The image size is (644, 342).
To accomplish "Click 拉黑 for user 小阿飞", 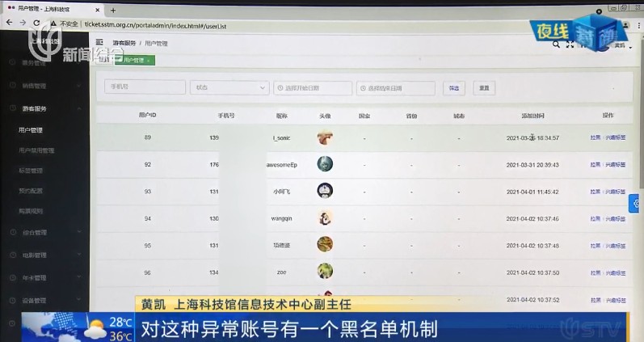I will point(596,192).
